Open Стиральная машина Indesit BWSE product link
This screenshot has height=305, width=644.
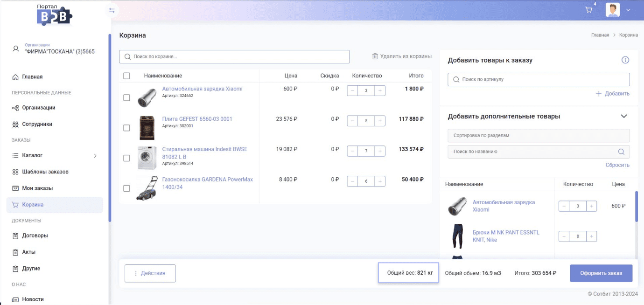point(204,153)
